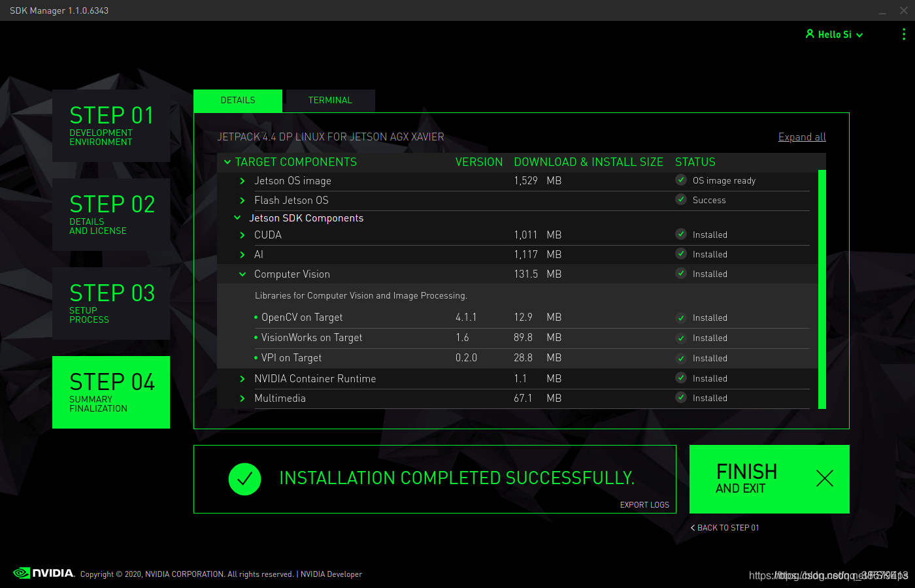
Task: Open the NVIDIA Developer footer link
Action: click(x=331, y=574)
